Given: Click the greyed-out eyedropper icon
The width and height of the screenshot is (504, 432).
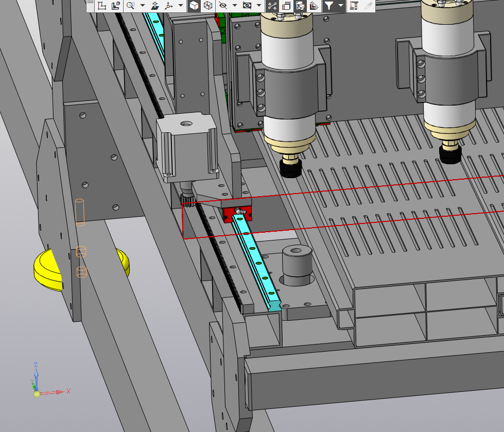Looking at the screenshot, I should tap(368, 6).
